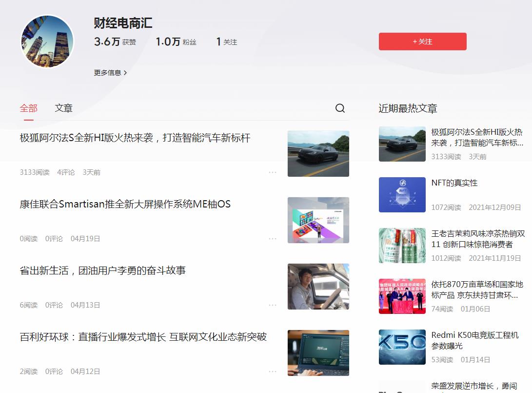Image resolution: width=532 pixels, height=393 pixels.
Task: Click the 3.6万 获赞 count
Action: pyautogui.click(x=115, y=42)
